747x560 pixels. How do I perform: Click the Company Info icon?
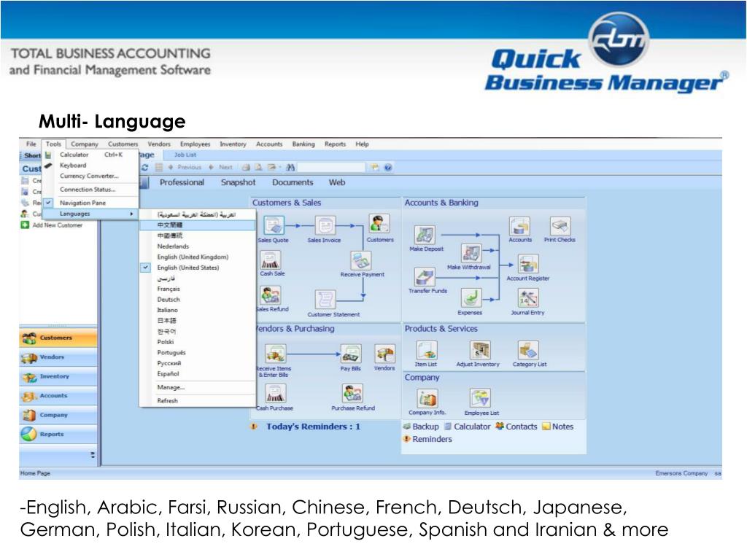click(x=427, y=399)
